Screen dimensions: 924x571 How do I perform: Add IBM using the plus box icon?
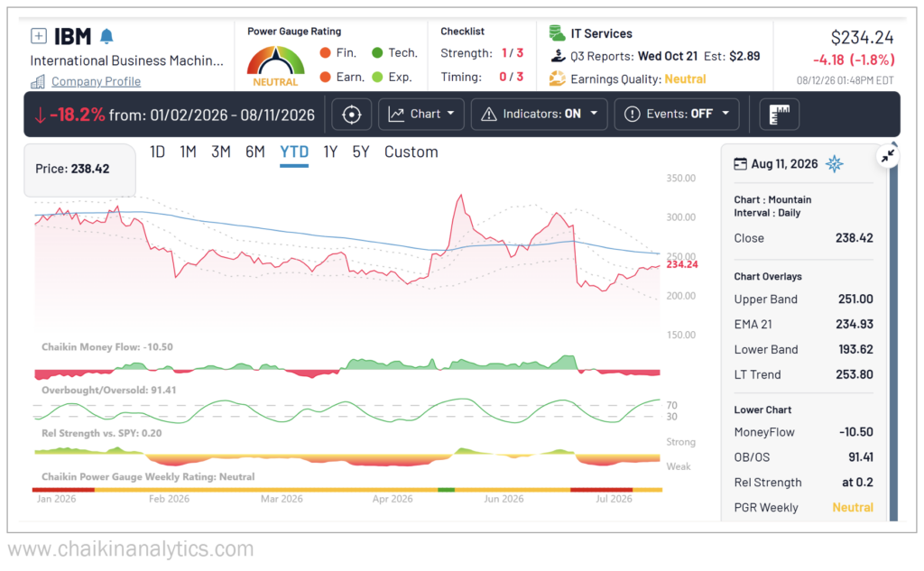[38, 36]
